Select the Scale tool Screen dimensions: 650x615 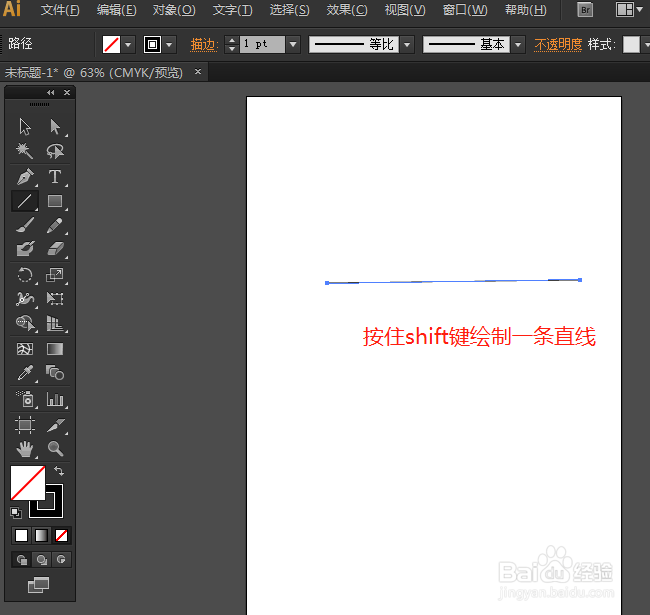pyautogui.click(x=55, y=275)
